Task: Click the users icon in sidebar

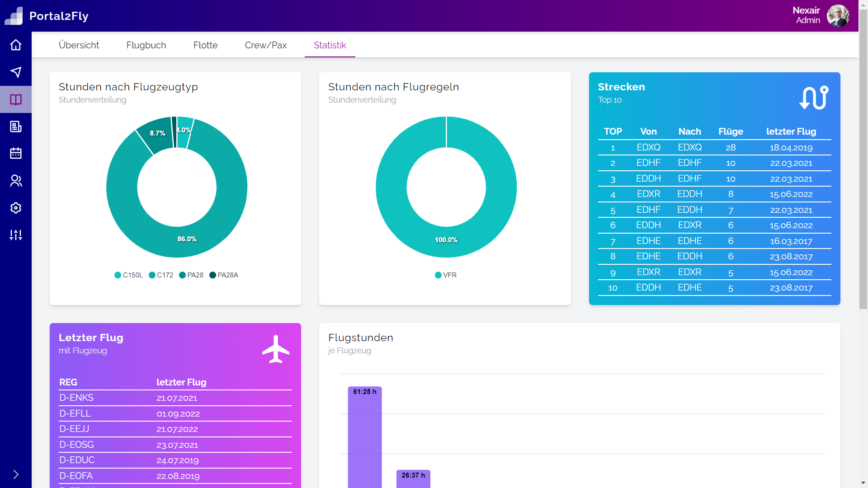Action: (16, 181)
